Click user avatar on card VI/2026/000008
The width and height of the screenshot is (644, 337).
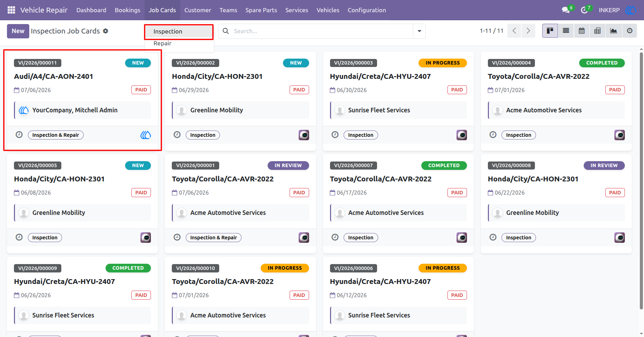point(620,238)
